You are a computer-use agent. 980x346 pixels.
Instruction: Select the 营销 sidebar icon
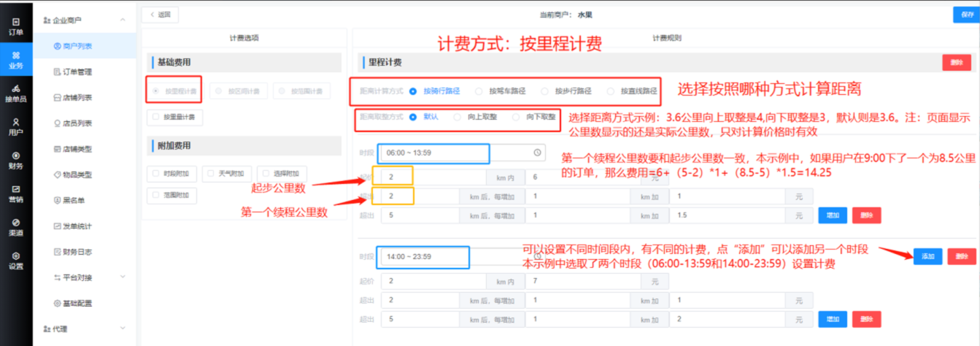15,193
